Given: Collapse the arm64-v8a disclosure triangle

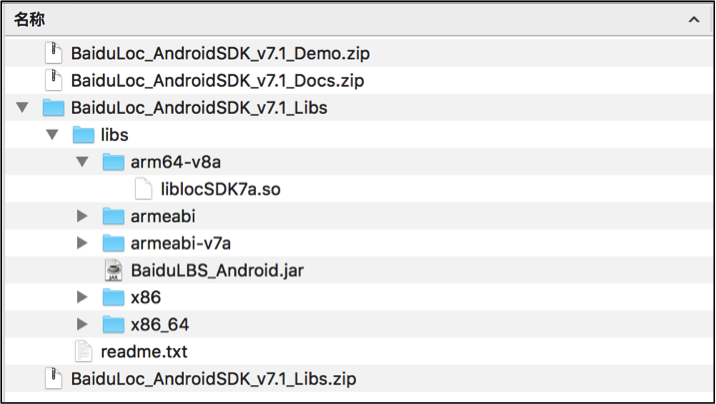Looking at the screenshot, I should (82, 162).
